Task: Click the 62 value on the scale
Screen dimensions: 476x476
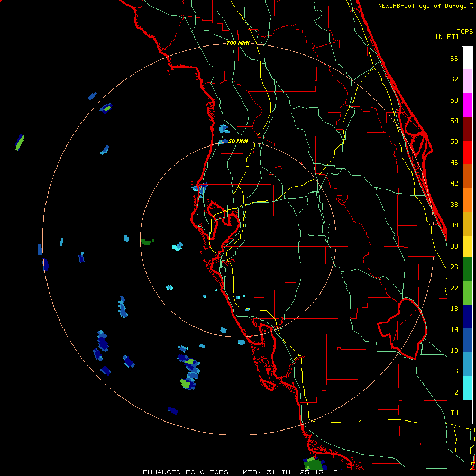Action: 454,79
